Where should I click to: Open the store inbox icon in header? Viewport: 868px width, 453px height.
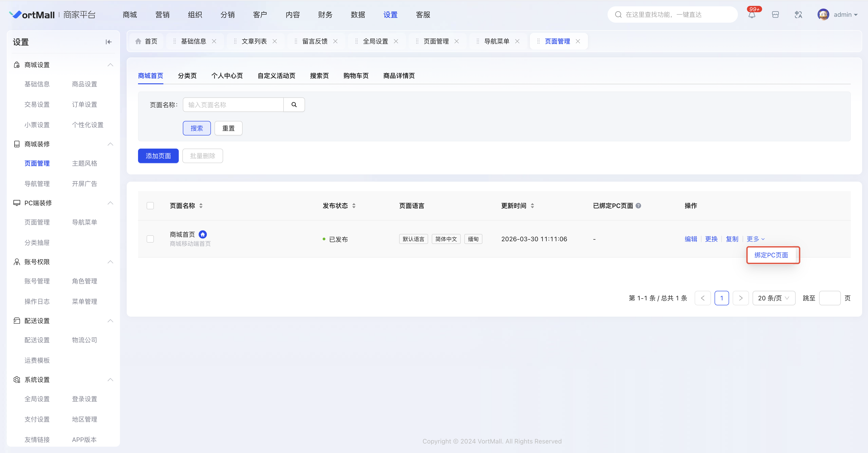pyautogui.click(x=775, y=15)
